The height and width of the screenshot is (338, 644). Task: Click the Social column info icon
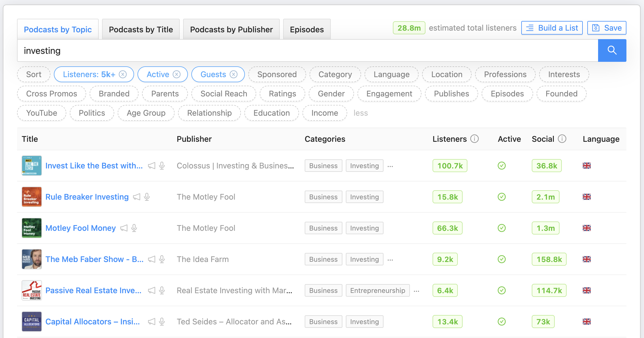562,139
